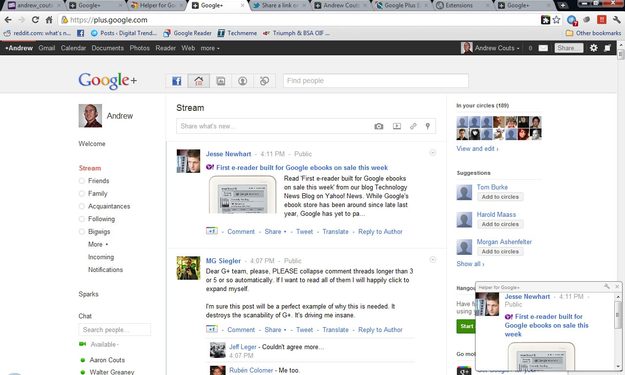Image resolution: width=625 pixels, height=375 pixels.
Task: Select the Bigwigs circle filter
Action: [99, 232]
